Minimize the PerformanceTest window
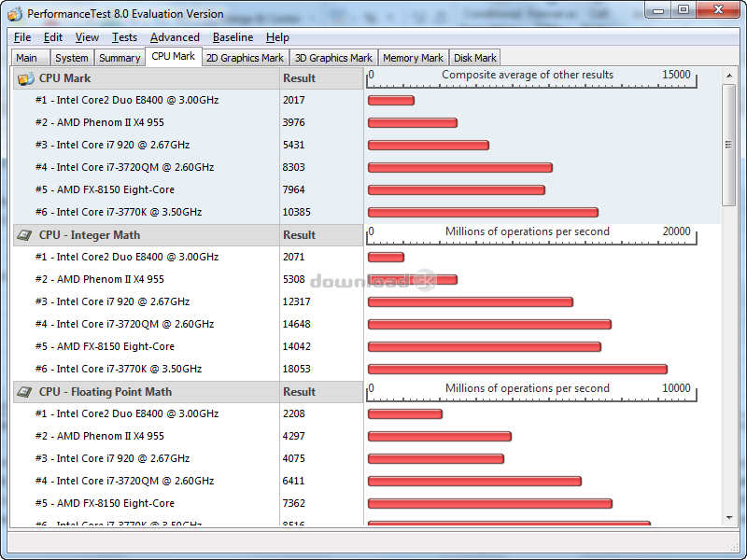This screenshot has width=747, height=560. pos(658,9)
